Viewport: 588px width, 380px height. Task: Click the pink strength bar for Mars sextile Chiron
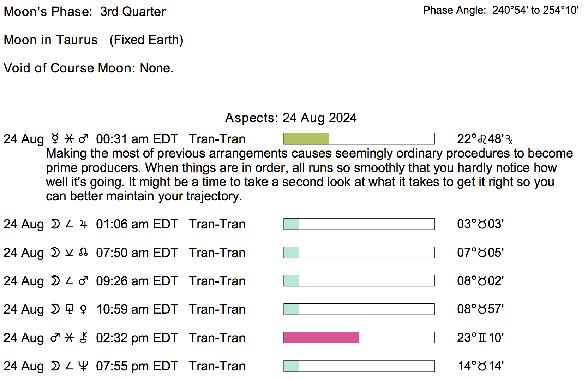(321, 338)
